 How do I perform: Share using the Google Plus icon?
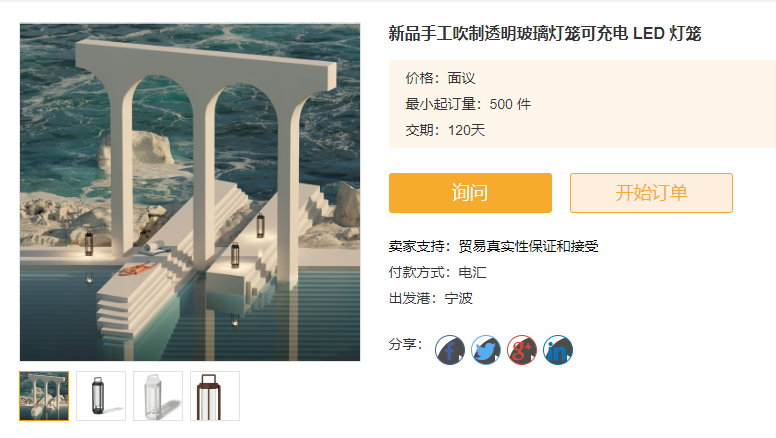click(x=522, y=350)
